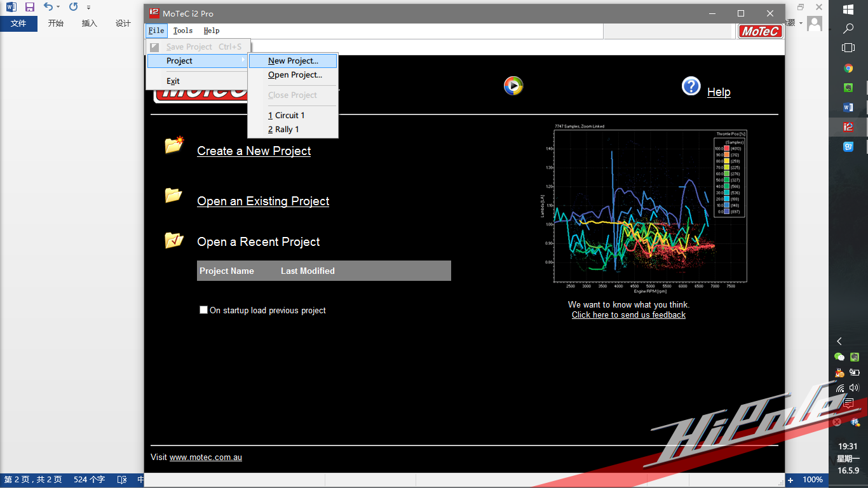868x488 pixels.
Task: Open the Customize Quick Access Toolbar dropdown
Action: pos(88,8)
